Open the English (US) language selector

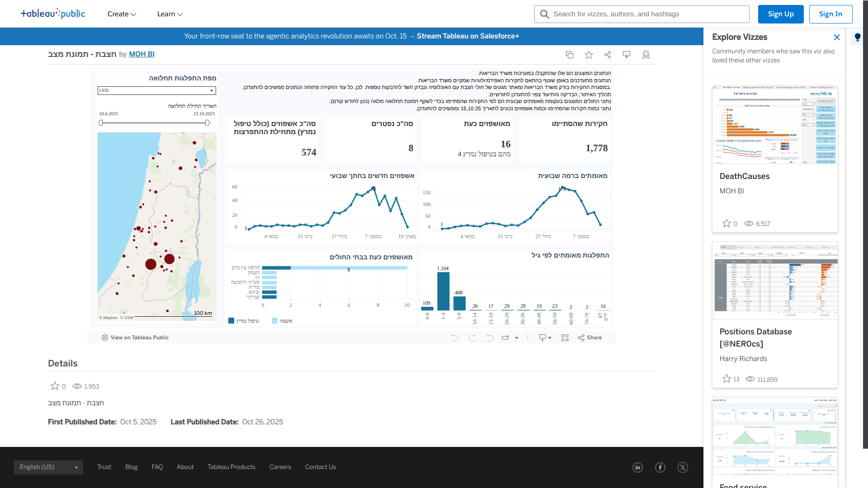coord(48,467)
